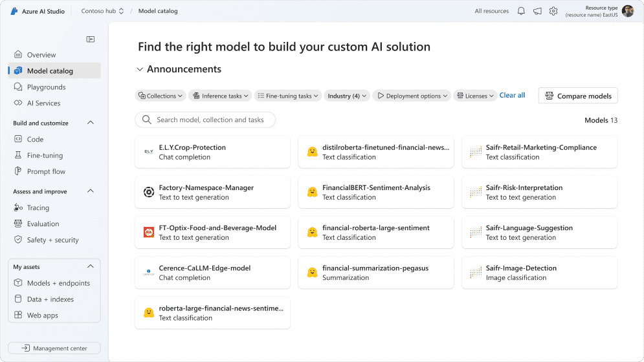Viewport: 644px width, 362px height.
Task: Go to Playgrounds in sidebar
Action: (54, 87)
